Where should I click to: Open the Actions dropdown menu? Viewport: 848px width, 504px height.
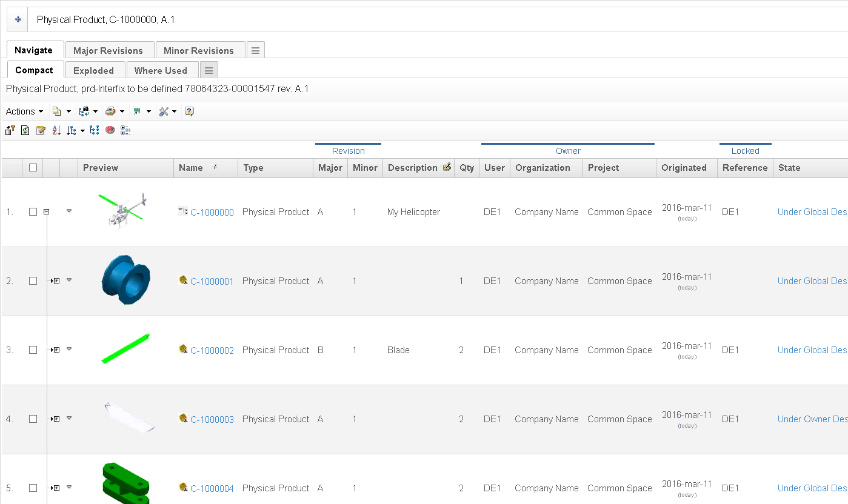24,111
